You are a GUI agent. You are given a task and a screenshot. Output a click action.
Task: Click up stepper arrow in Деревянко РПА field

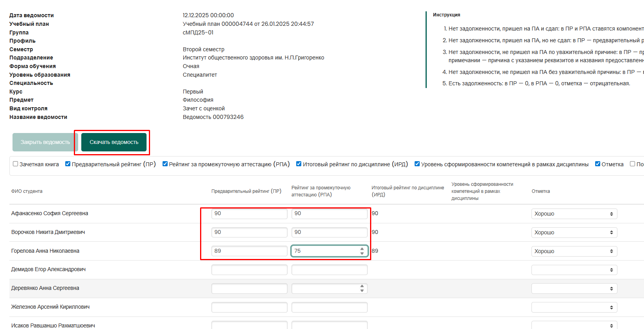[362, 286]
